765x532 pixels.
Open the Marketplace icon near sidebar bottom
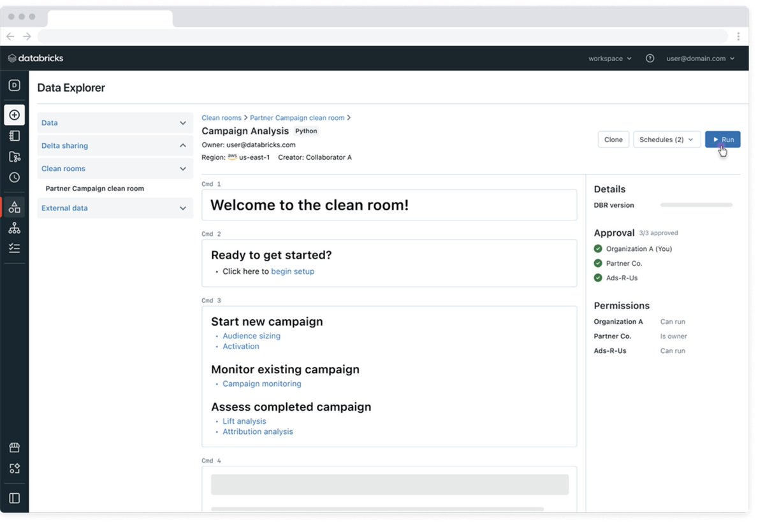[14, 447]
